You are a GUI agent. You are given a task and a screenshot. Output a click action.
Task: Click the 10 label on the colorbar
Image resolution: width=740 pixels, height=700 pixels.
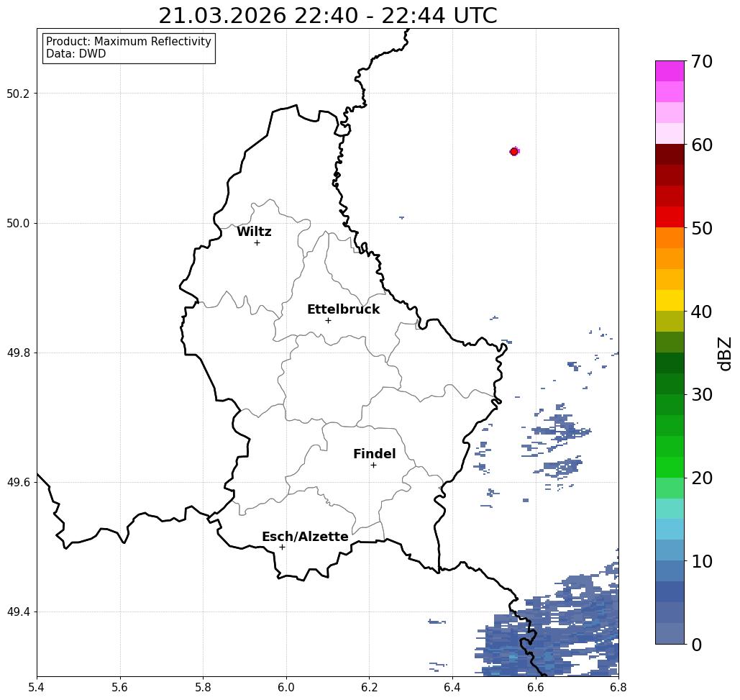pos(702,561)
